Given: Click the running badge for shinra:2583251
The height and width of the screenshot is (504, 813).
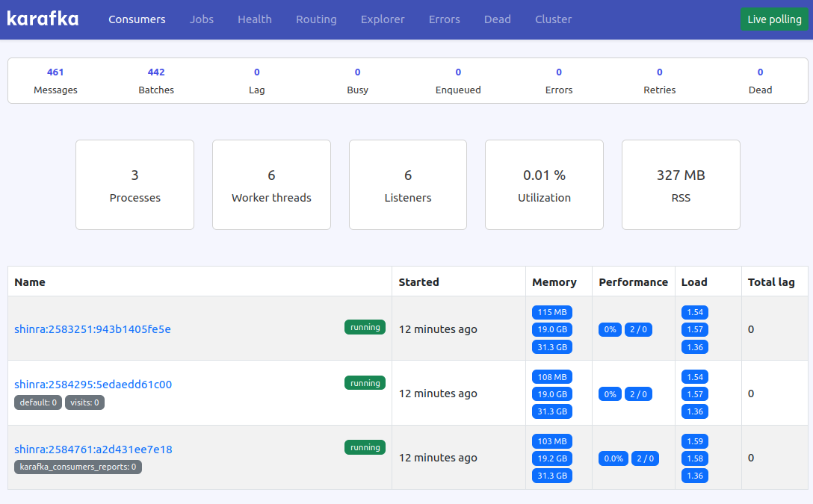Looking at the screenshot, I should (365, 327).
